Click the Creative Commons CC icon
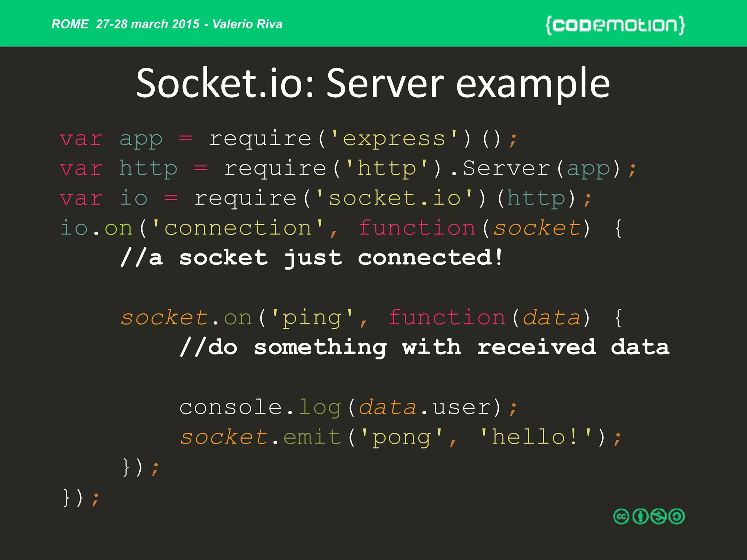The height and width of the screenshot is (560, 747). pos(621,516)
